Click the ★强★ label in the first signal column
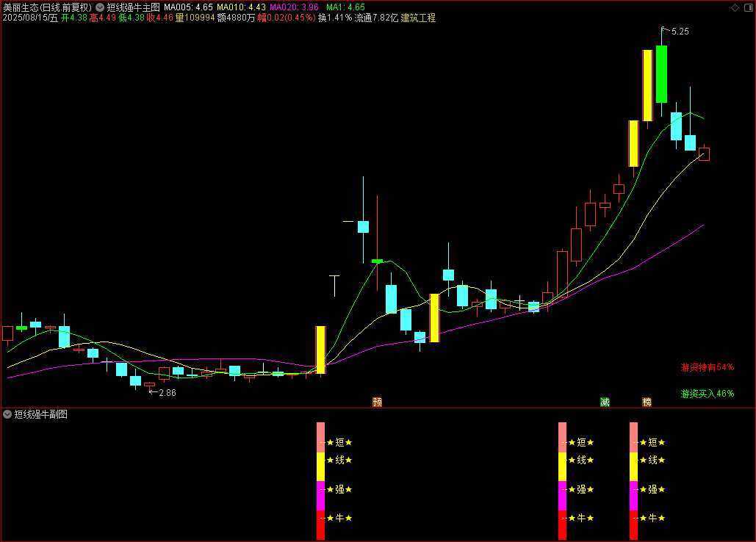Image resolution: width=756 pixels, height=542 pixels. click(x=339, y=489)
